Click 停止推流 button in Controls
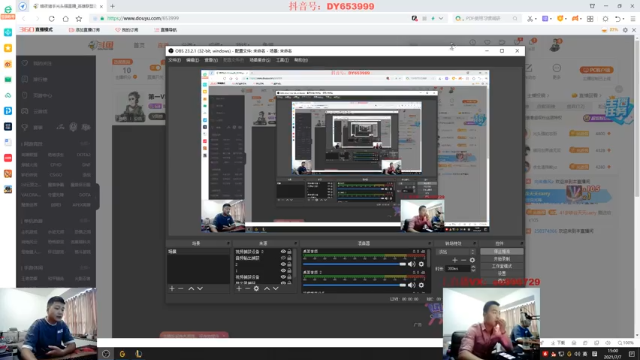Viewport: 640px width, 360px height. (502, 252)
